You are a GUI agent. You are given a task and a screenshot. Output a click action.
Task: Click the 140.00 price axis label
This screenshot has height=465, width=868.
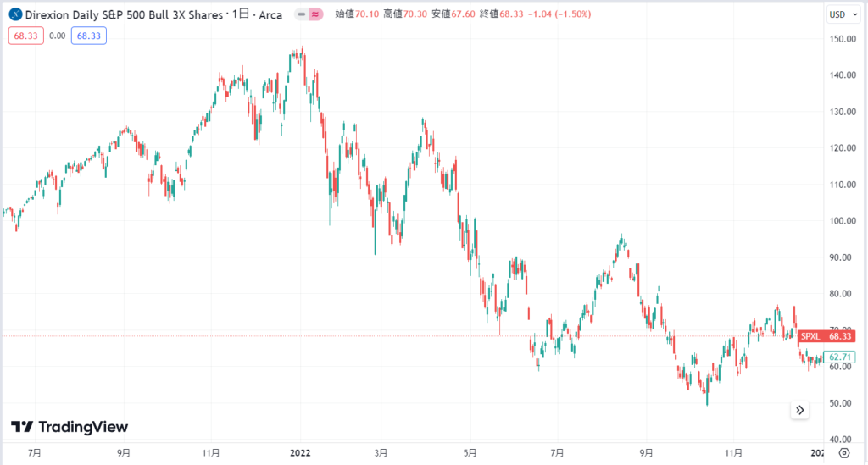click(843, 75)
